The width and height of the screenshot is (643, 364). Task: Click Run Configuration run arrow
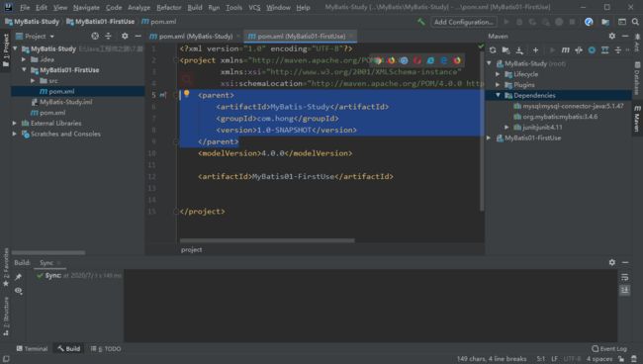click(506, 22)
